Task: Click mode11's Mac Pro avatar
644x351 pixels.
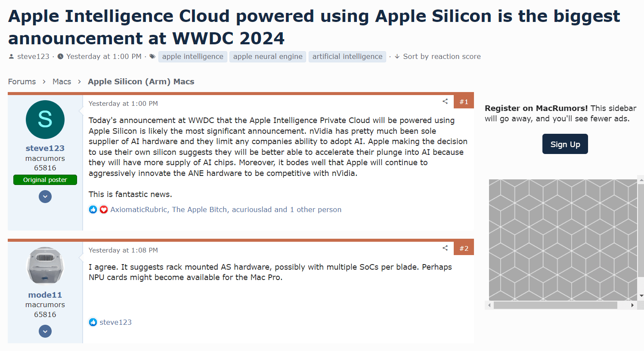Action: pos(45,265)
